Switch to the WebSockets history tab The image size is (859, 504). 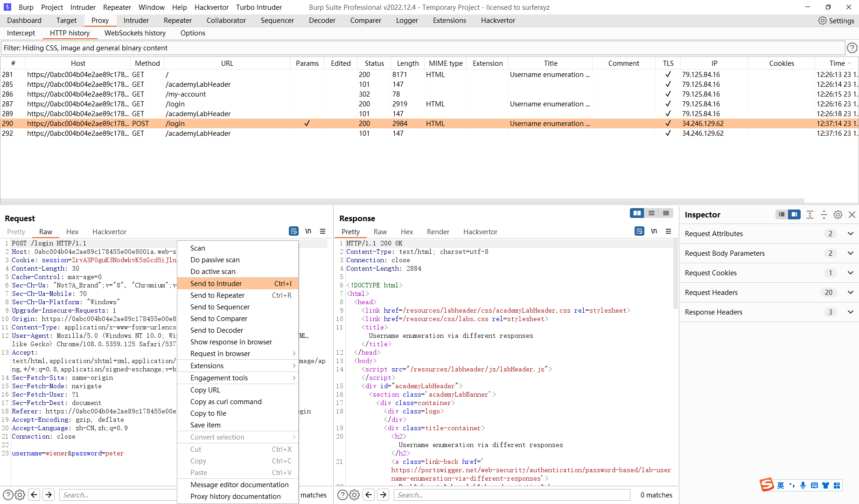tap(135, 33)
